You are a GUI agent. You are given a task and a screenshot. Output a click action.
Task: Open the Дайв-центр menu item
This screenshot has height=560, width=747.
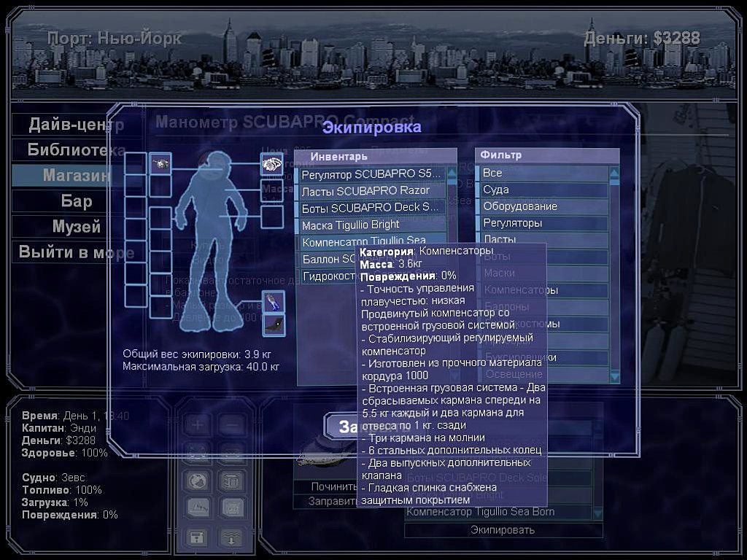point(76,124)
